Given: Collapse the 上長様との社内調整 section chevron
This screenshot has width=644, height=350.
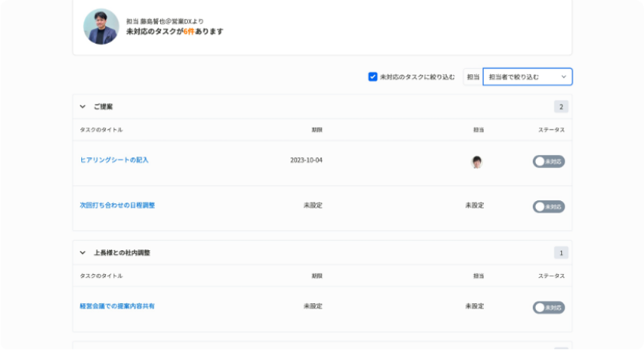Looking at the screenshot, I should click(83, 253).
